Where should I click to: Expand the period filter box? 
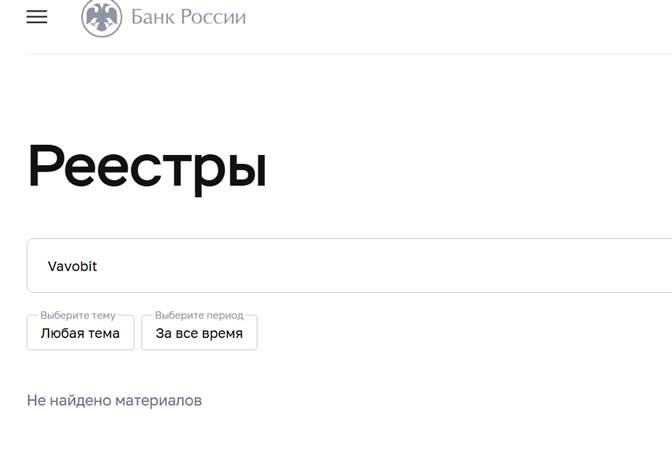tap(199, 333)
